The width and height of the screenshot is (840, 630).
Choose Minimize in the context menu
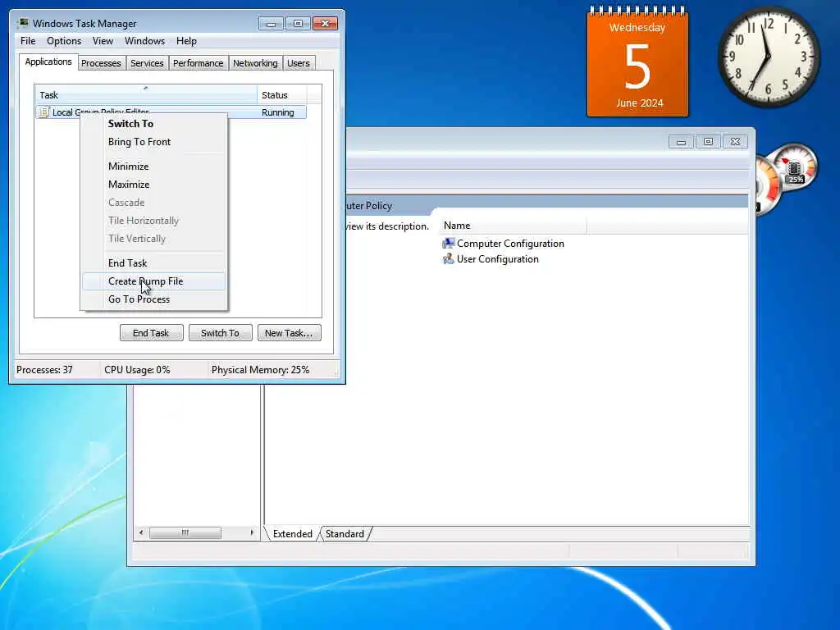tap(153, 167)
